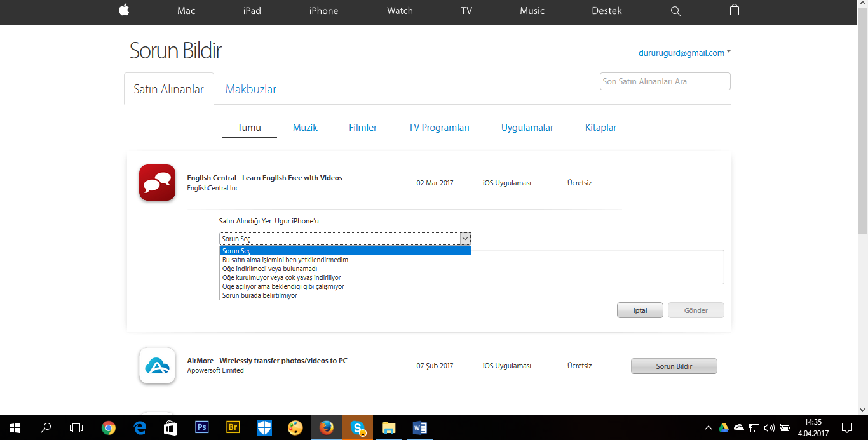Open Task View in the taskbar
This screenshot has width=868, height=440.
(76, 428)
